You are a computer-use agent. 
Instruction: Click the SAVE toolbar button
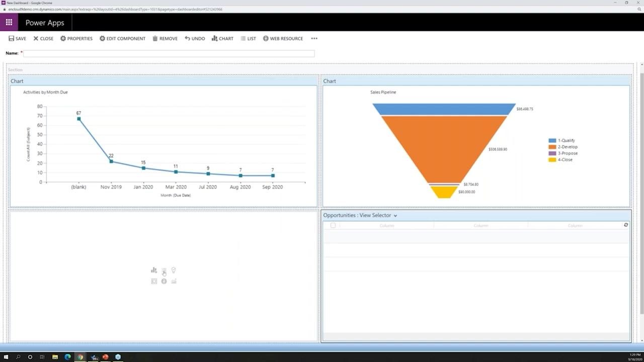(17, 38)
